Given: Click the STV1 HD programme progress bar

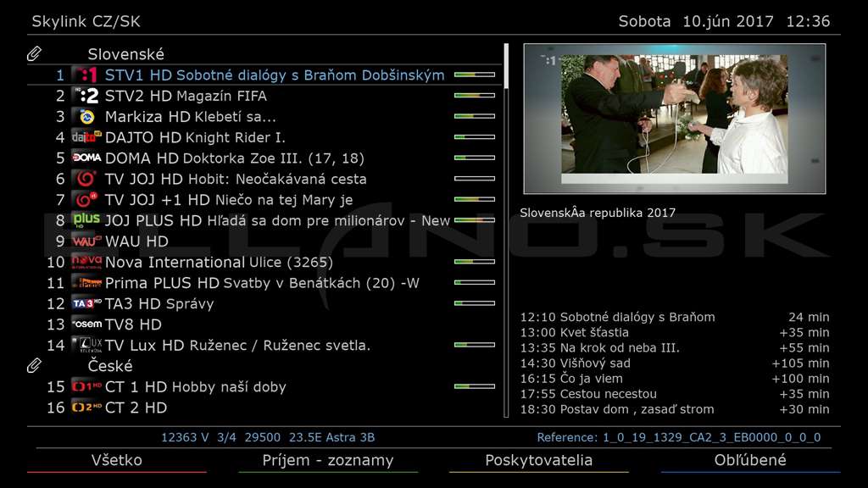Looking at the screenshot, I should (x=475, y=75).
